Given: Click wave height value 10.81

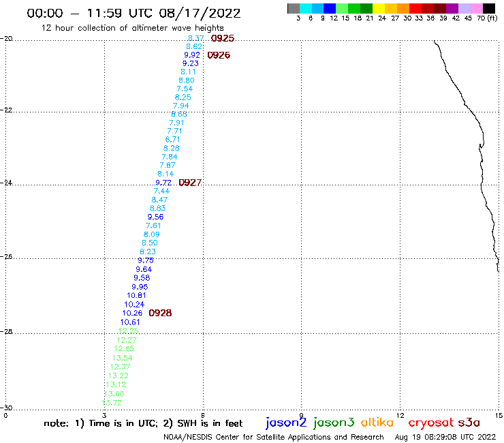Looking at the screenshot, I should point(137,295).
